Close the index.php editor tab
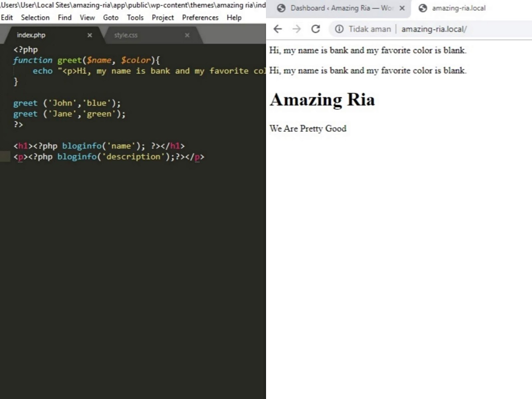 [x=89, y=35]
